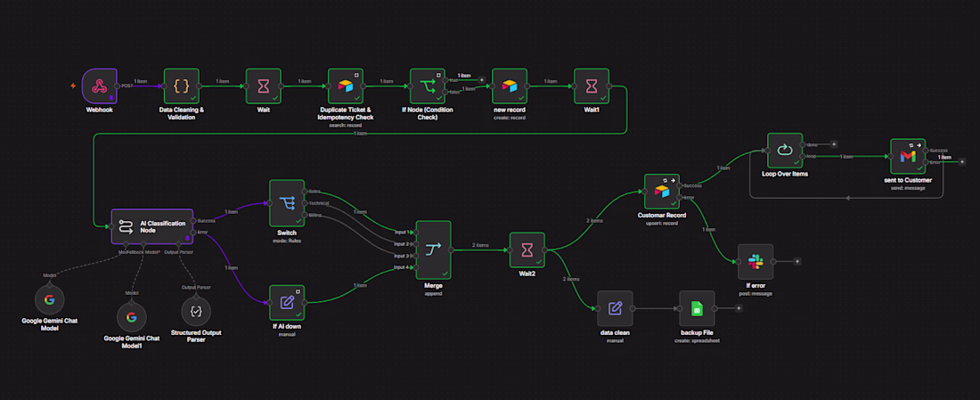The width and height of the screenshot is (980, 400).
Task: Click the 'upsert: record' subtitle text
Action: tap(662, 223)
